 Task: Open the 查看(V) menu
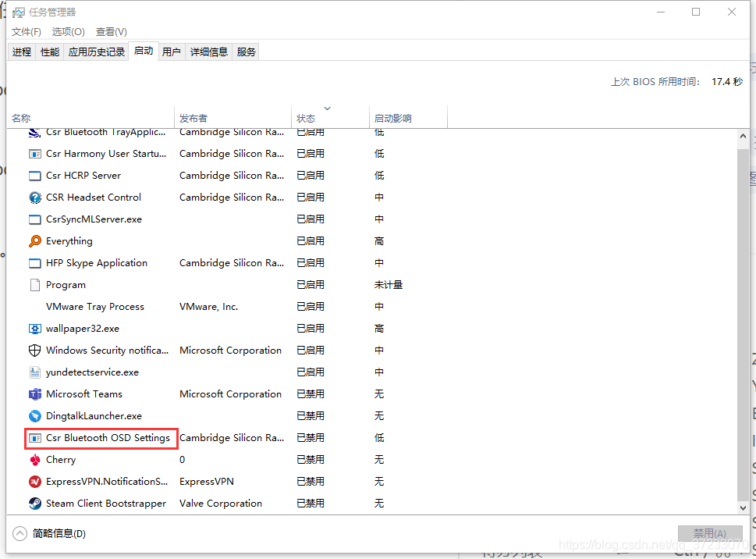tap(112, 32)
